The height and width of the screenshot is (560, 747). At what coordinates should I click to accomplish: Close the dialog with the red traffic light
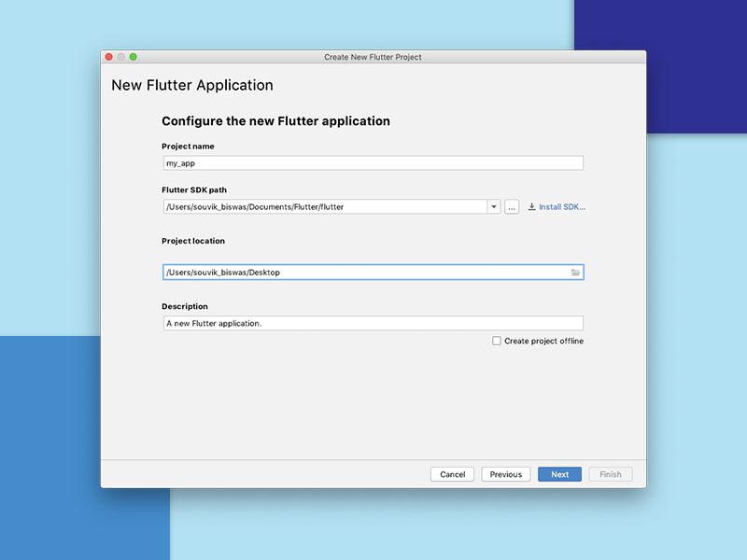[x=110, y=56]
